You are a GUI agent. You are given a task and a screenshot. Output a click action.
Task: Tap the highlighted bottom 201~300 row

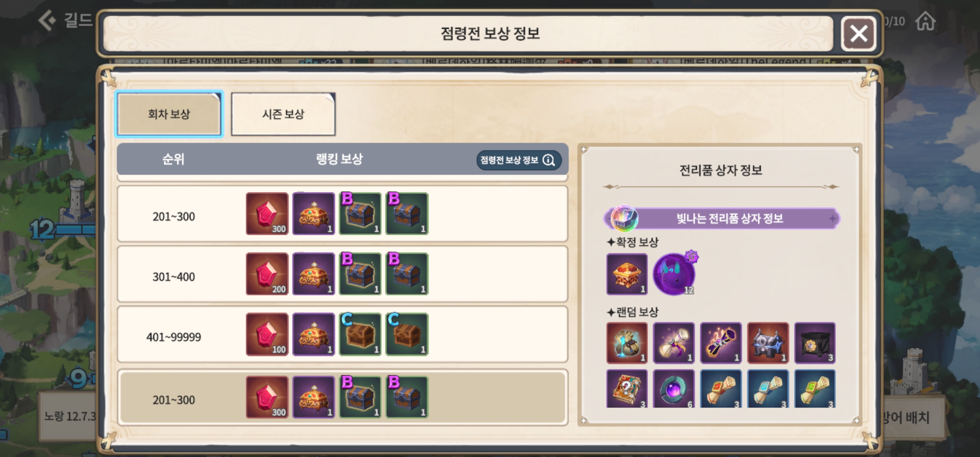pos(342,397)
